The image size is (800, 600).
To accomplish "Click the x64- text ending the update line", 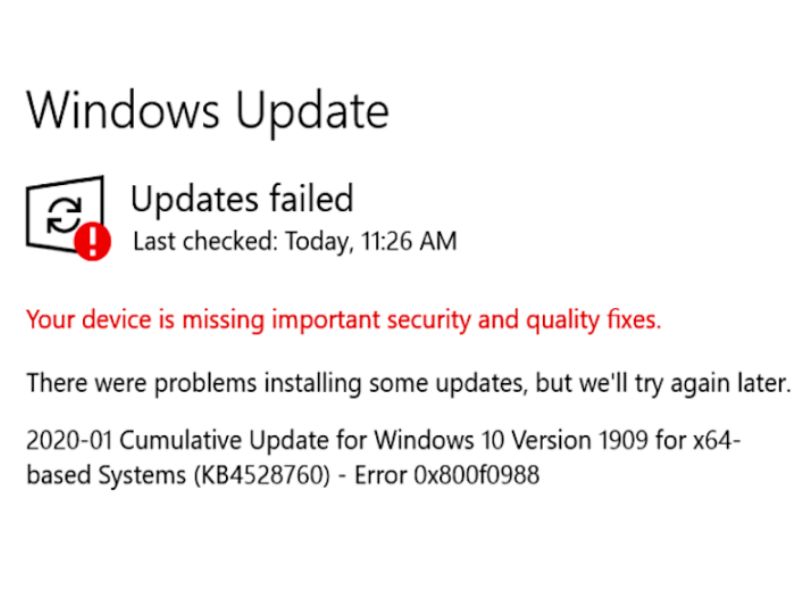I will [716, 440].
